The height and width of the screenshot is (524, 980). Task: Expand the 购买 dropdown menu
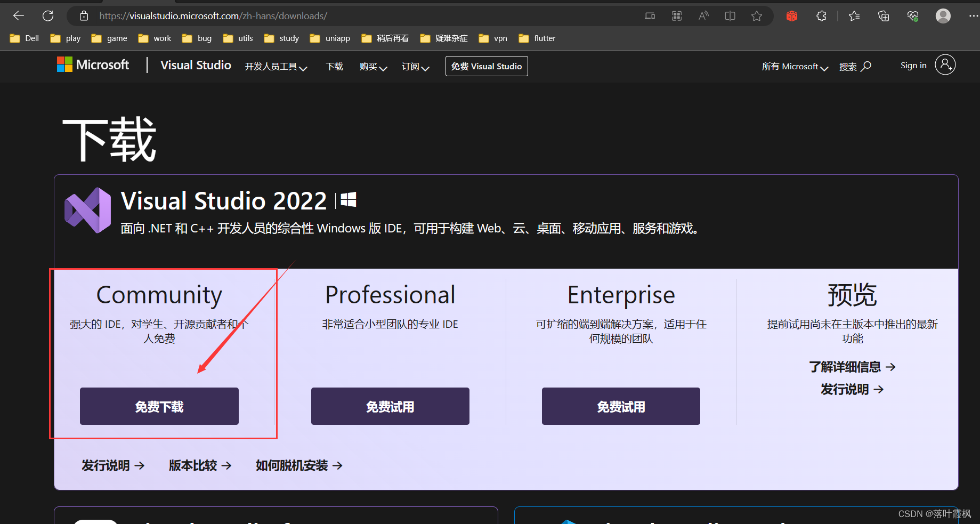tap(374, 67)
